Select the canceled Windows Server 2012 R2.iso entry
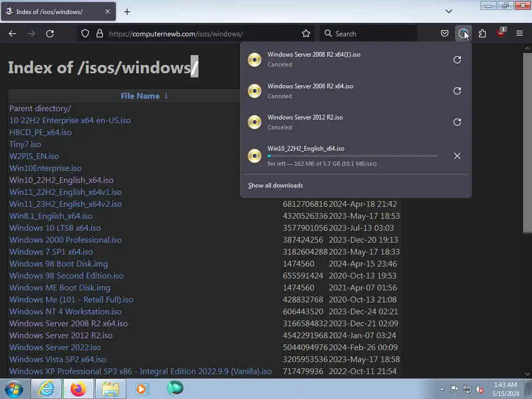Viewport: 532px width, 399px height. (355, 122)
